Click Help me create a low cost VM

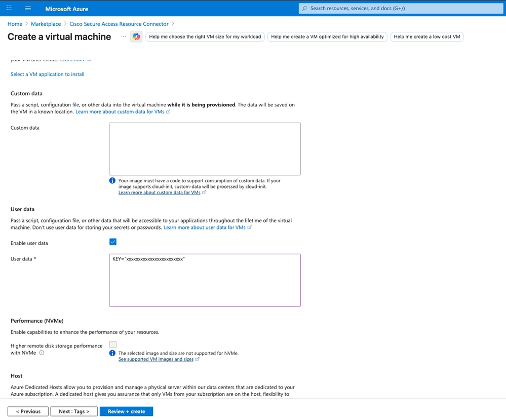click(x=427, y=36)
